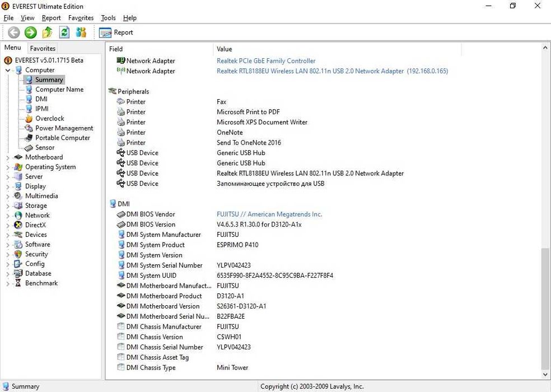Click the DirectX icon in tree
551x392 pixels.
pyautogui.click(x=18, y=225)
